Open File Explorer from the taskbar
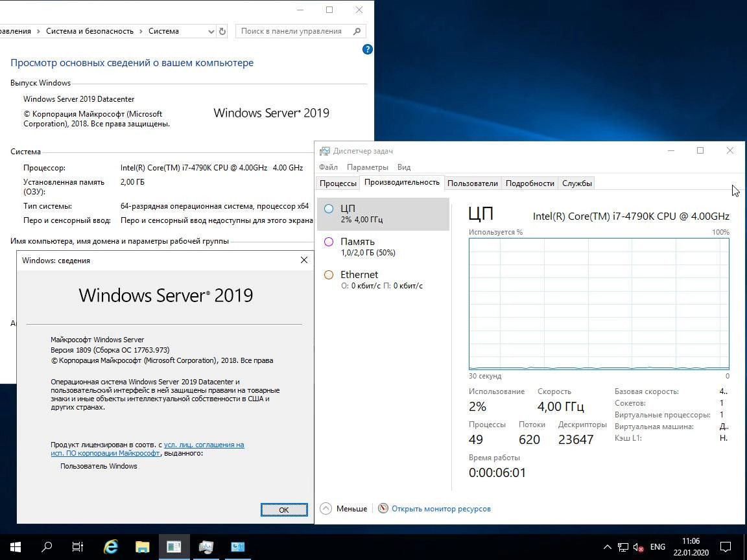 [142, 546]
